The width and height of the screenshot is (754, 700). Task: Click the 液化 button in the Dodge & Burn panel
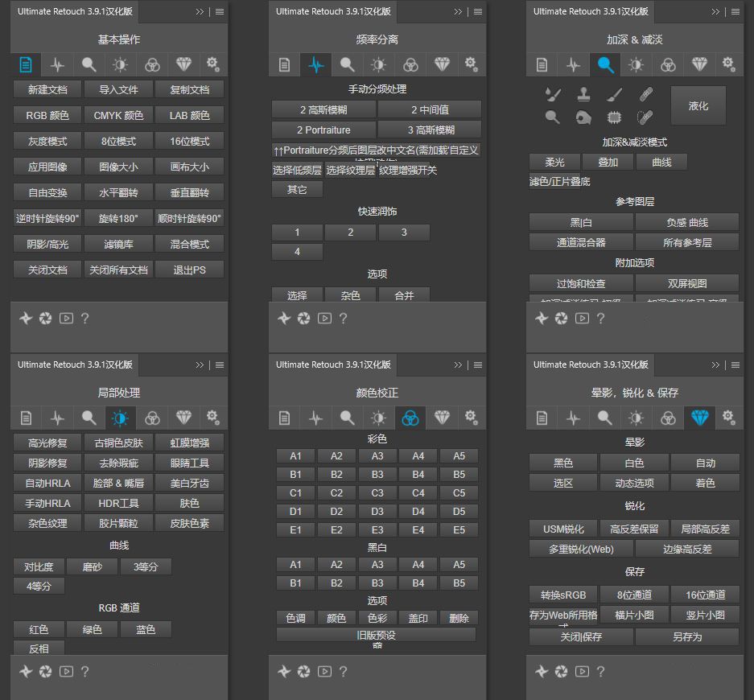(x=698, y=105)
